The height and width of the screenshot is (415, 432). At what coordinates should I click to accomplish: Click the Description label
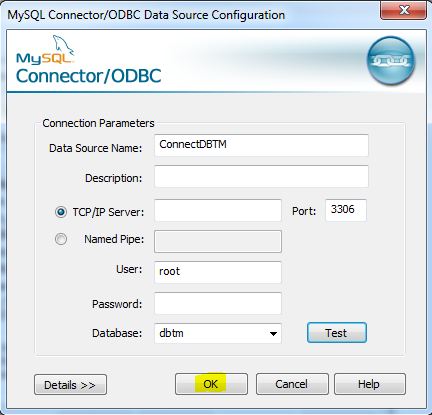114,178
